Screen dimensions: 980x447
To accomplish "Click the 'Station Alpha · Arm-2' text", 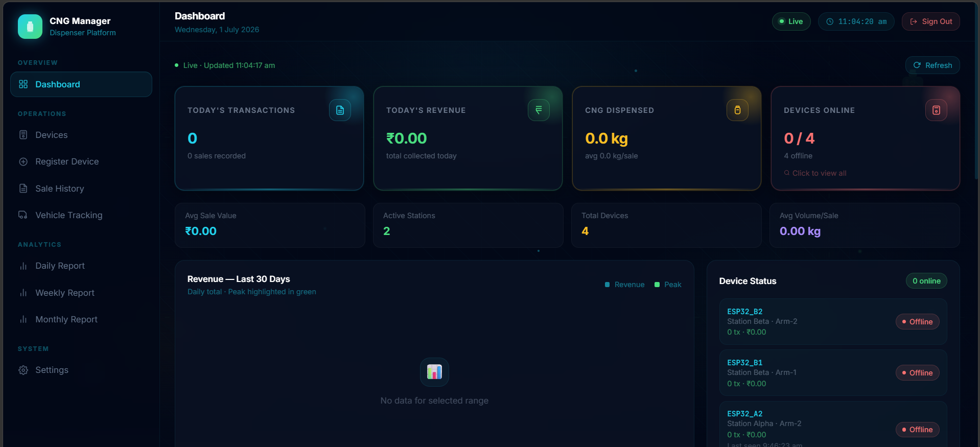I will (x=764, y=424).
